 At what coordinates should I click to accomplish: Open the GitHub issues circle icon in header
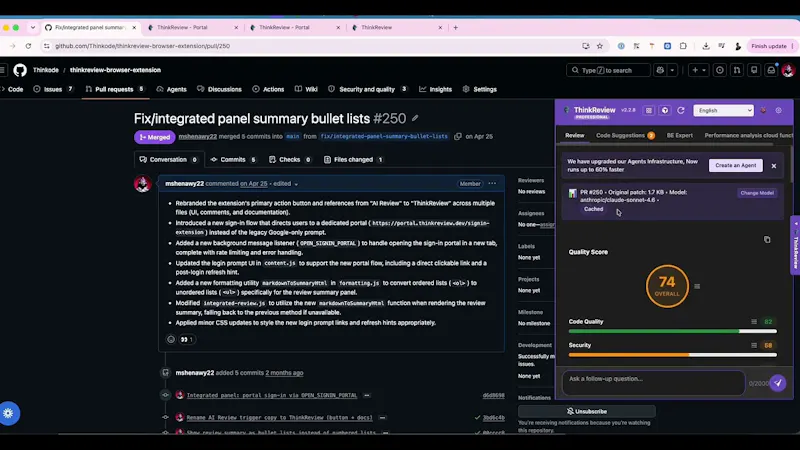[x=719, y=70]
